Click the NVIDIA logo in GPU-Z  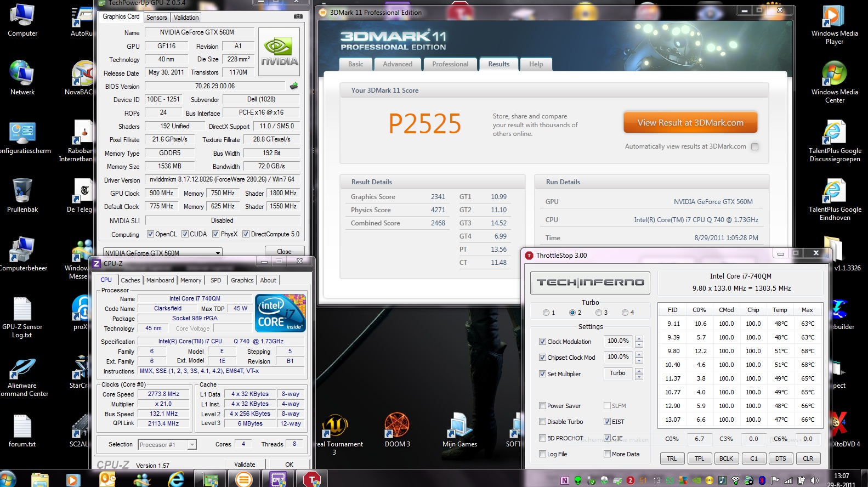pos(279,53)
